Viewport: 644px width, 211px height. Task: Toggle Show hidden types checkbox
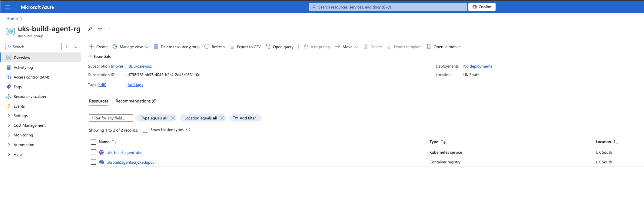[145, 130]
